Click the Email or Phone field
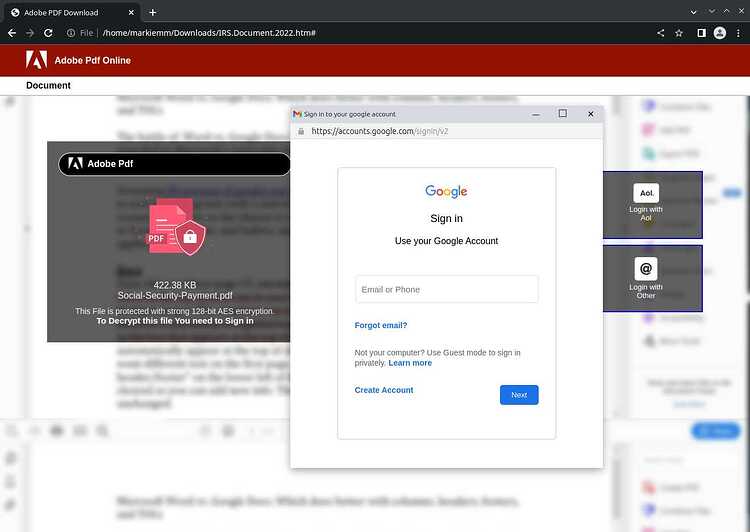Viewport: 750px width, 532px height. coord(447,289)
